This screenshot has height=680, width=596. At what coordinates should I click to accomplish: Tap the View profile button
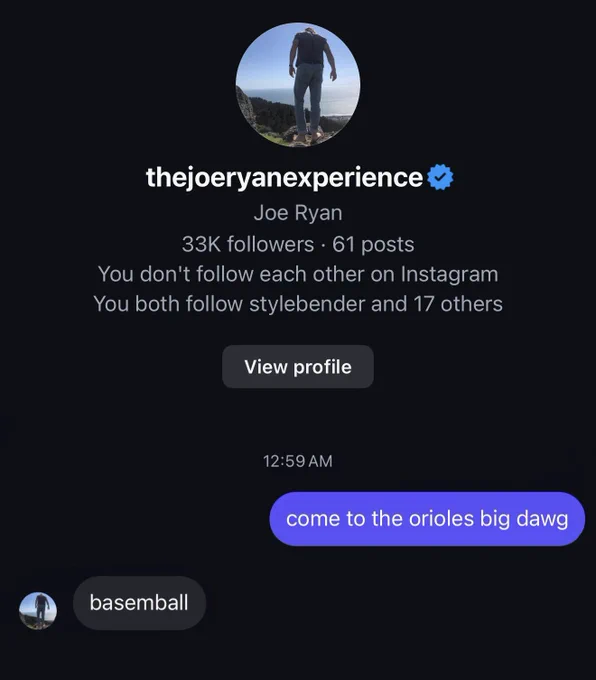[298, 366]
